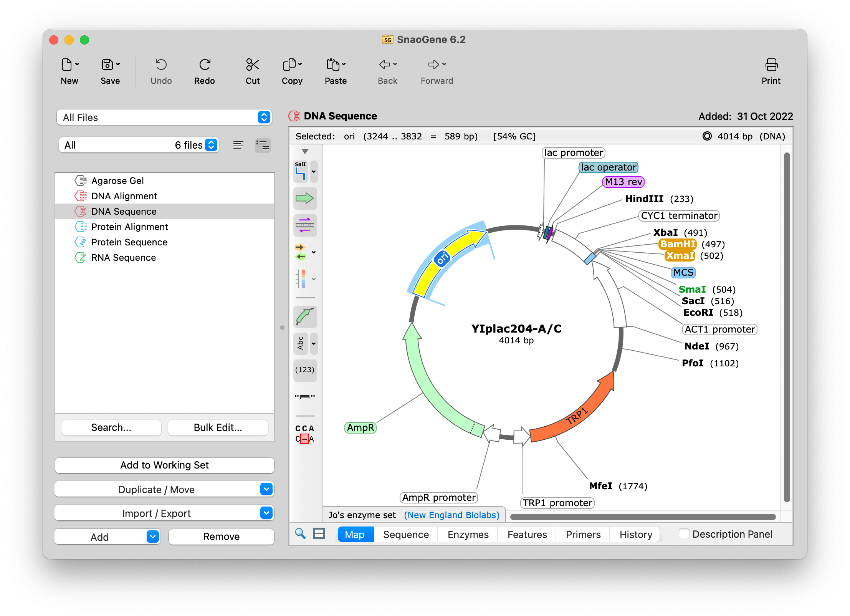This screenshot has width=850, height=616.
Task: Click the green arrow features display icon
Action: (304, 198)
